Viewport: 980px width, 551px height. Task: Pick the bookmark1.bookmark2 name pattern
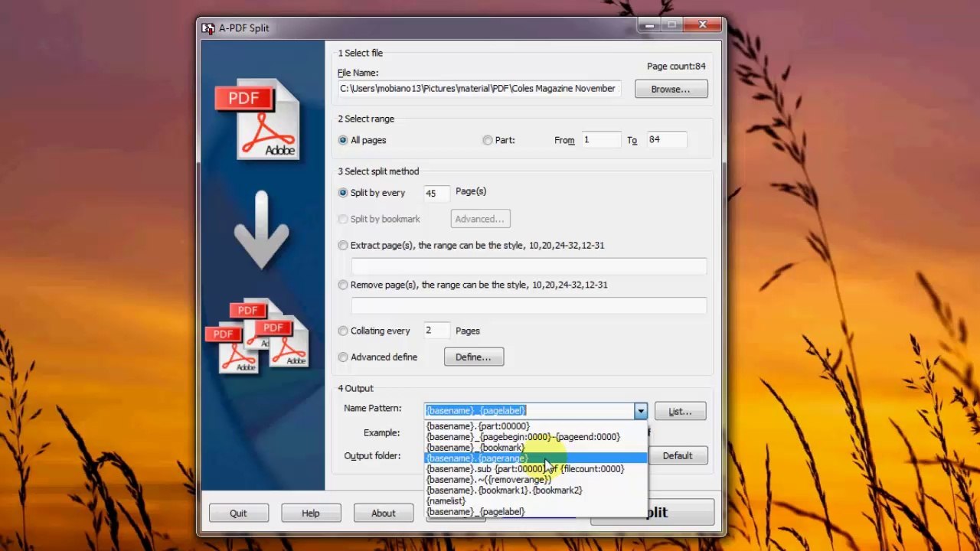pos(536,491)
